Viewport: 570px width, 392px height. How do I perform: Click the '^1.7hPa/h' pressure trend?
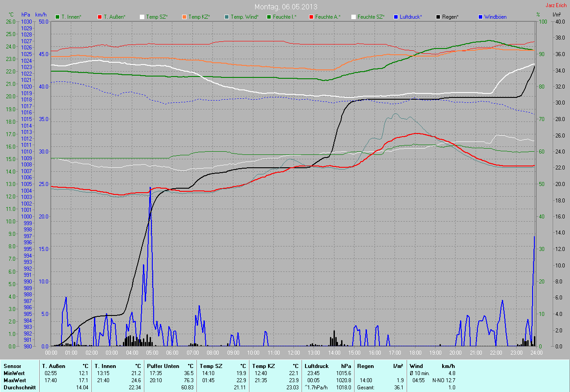[317, 388]
